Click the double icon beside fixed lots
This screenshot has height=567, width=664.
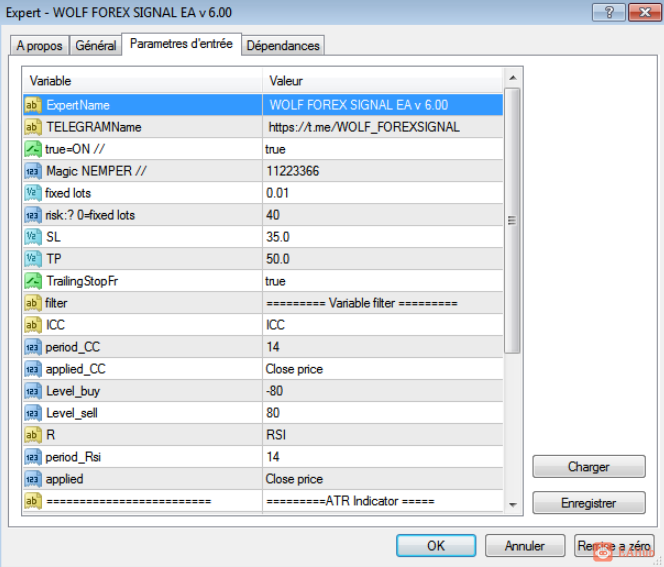click(x=33, y=193)
